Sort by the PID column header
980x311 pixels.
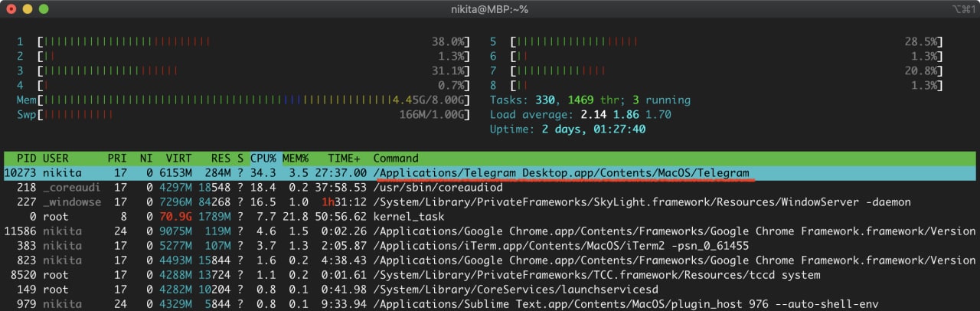(26, 159)
